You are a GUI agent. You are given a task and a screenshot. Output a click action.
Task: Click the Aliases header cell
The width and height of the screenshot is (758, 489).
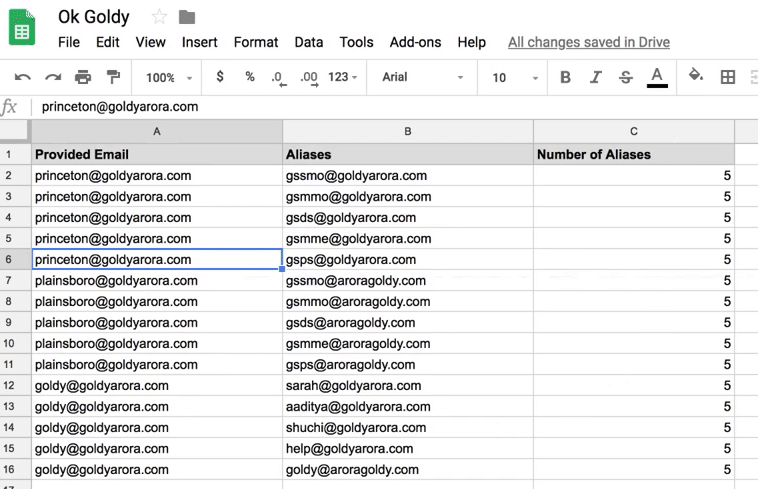408,155
